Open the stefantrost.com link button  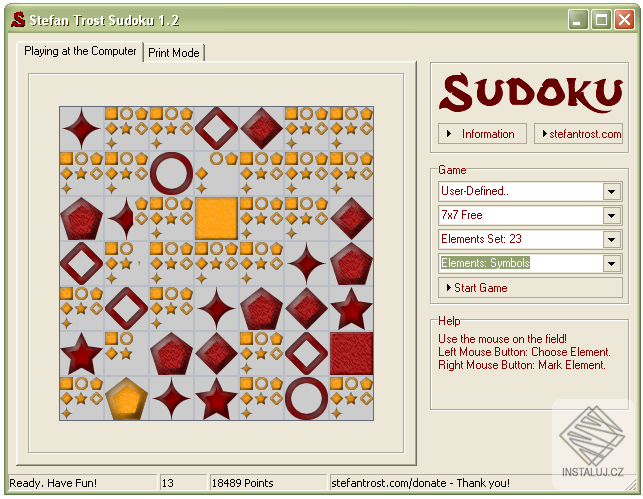coord(579,134)
